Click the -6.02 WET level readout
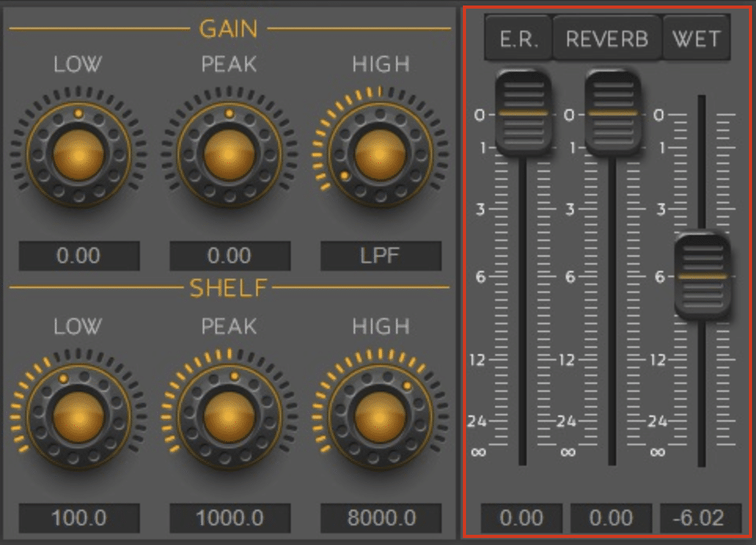756x545 pixels. click(701, 518)
